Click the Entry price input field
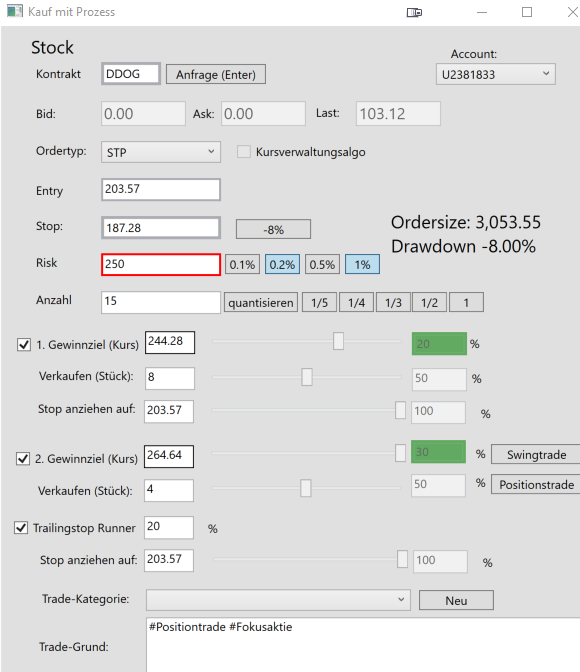 pos(161,189)
